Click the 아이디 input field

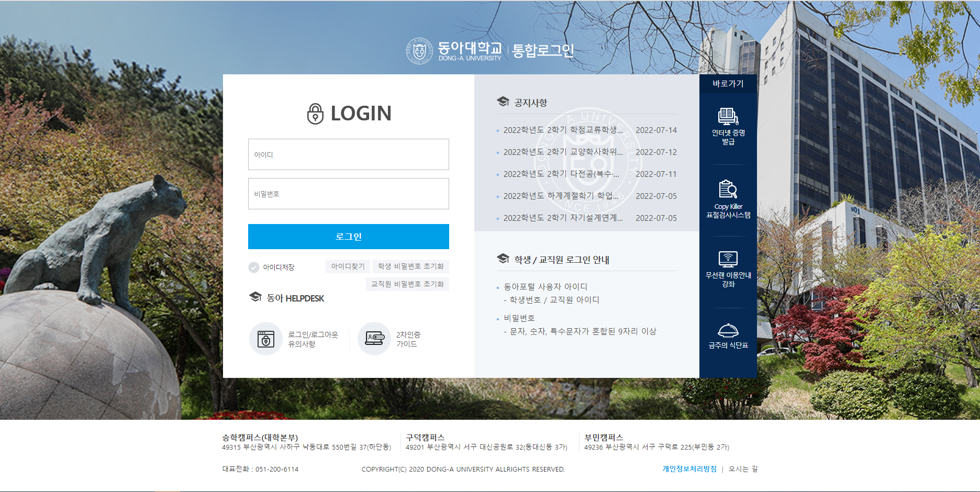348,154
